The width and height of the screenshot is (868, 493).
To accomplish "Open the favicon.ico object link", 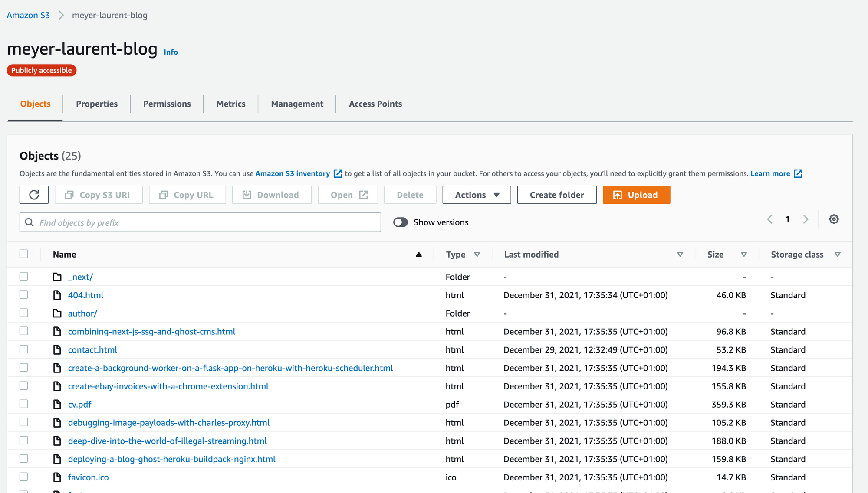I will (x=88, y=477).
